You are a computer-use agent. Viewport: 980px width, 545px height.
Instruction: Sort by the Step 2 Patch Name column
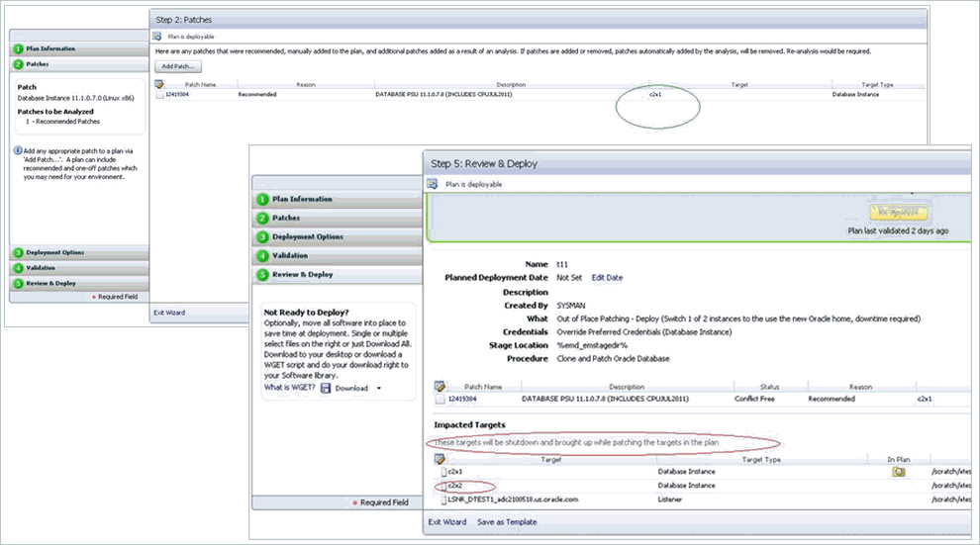(x=200, y=85)
